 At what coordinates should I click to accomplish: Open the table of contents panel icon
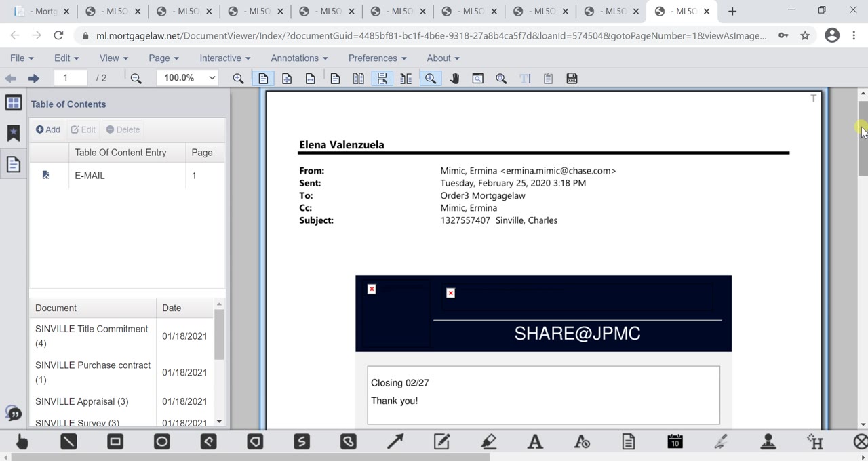coord(13,164)
